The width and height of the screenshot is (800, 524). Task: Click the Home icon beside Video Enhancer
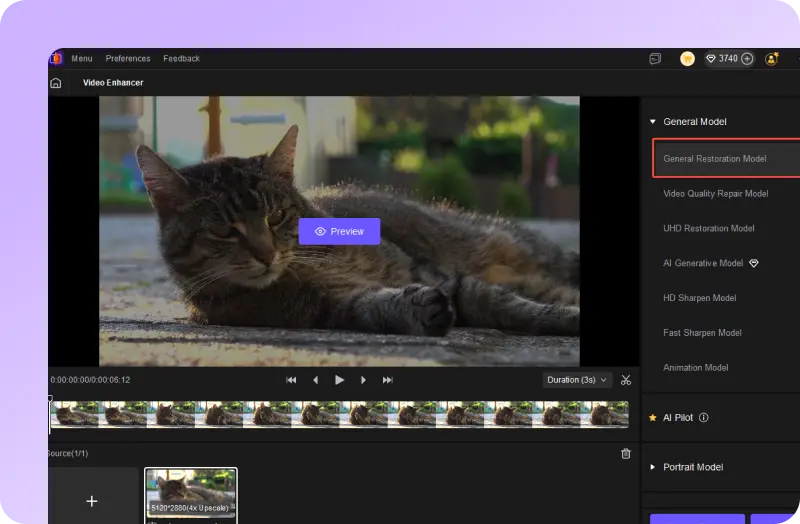pos(56,83)
